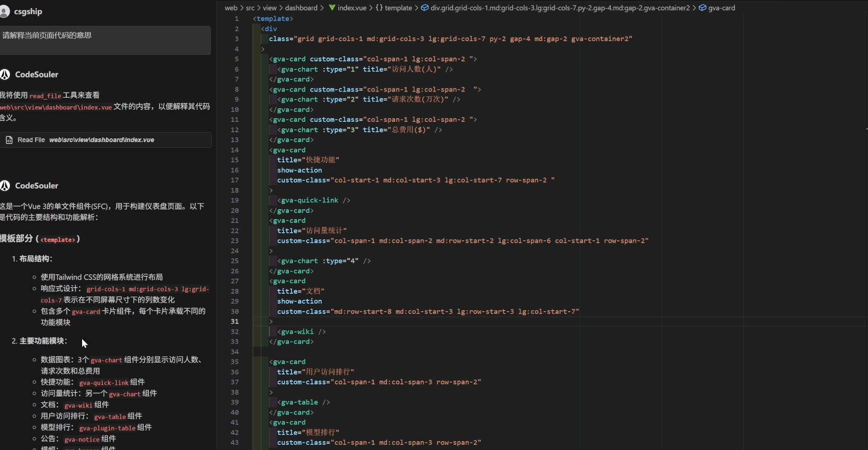Click the first CodeSouler logo icon
The width and height of the screenshot is (868, 450).
click(5, 74)
